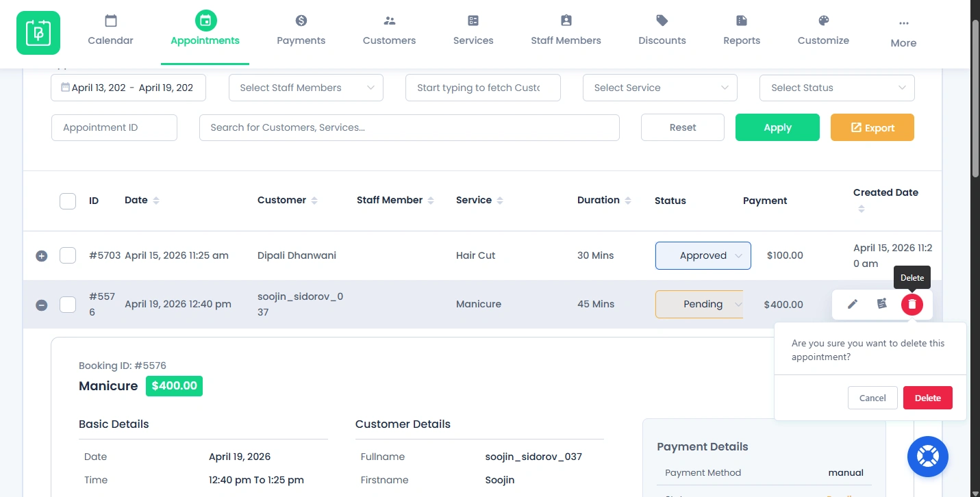This screenshot has width=980, height=497.
Task: Check the box for appointment #5576
Action: (x=68, y=304)
